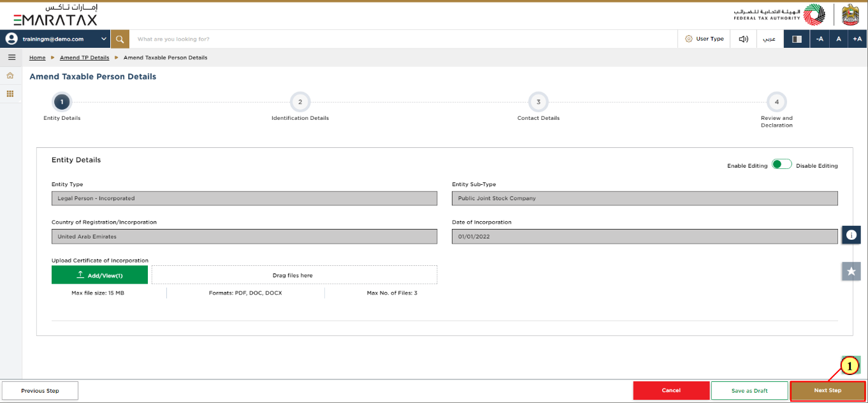Open the apps grid sidebar icon
The height and width of the screenshot is (403, 868).
point(10,94)
